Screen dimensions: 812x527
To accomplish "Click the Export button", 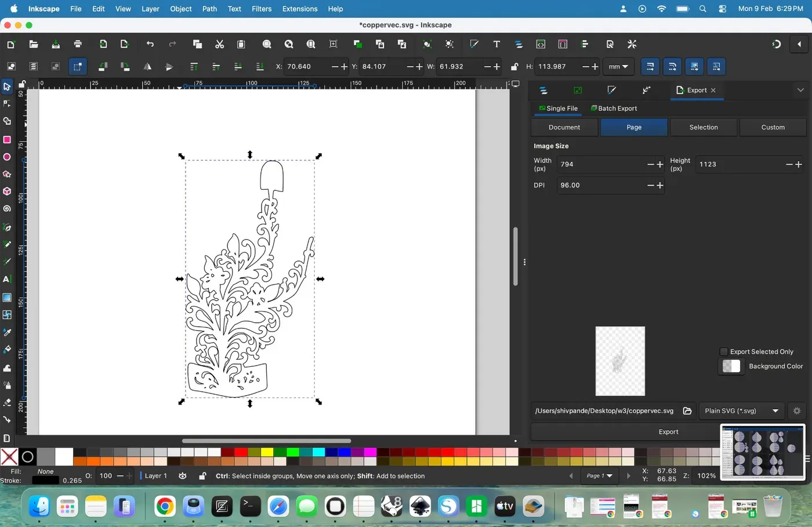I will point(668,432).
